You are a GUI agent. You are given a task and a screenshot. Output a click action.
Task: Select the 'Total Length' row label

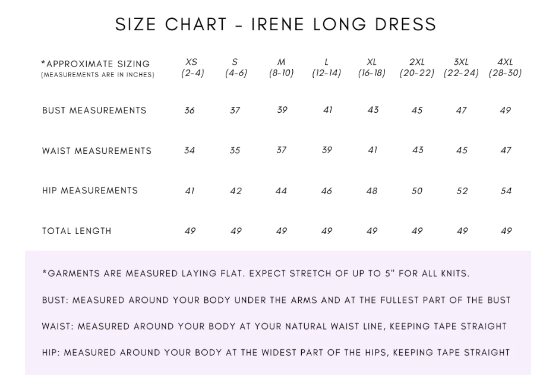[x=77, y=231]
